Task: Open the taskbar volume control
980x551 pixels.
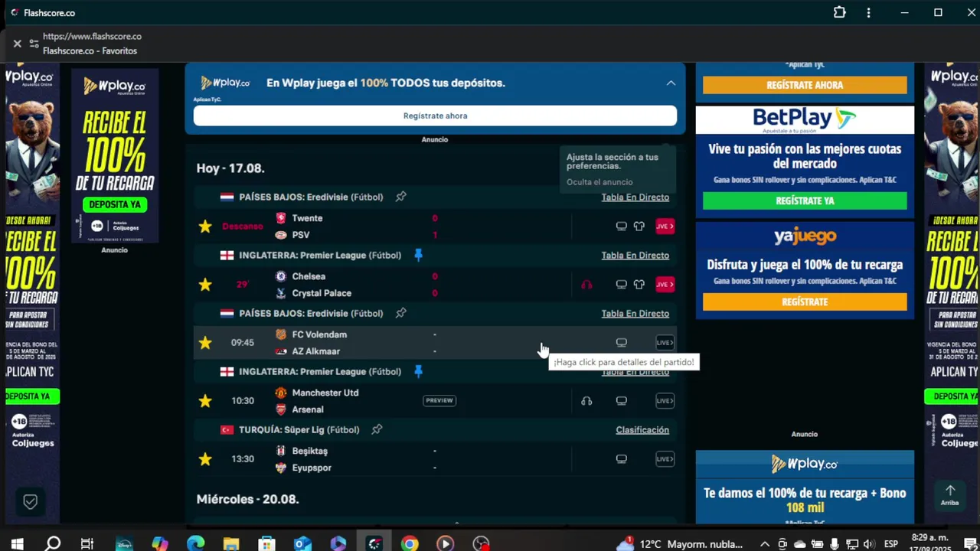Action: pyautogui.click(x=869, y=544)
